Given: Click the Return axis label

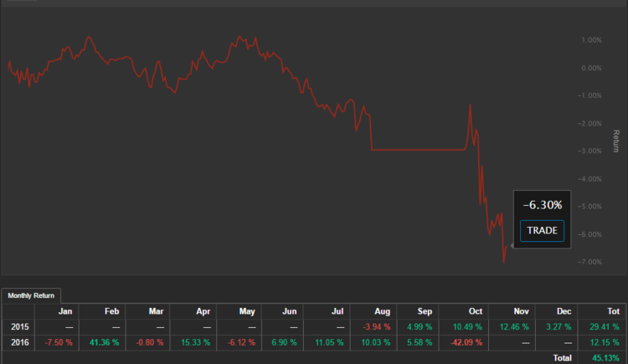Looking at the screenshot, I should pos(616,141).
